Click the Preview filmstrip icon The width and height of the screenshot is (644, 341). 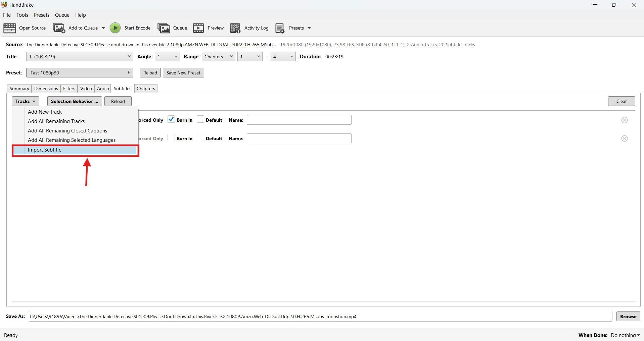(198, 28)
